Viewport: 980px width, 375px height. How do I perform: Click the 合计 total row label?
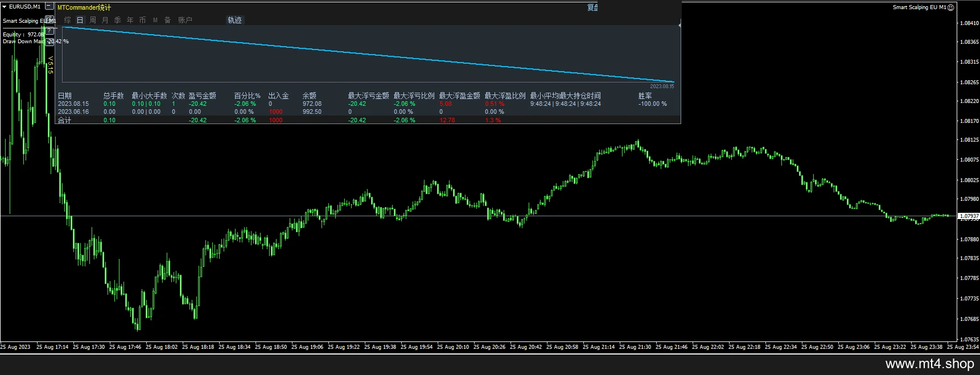point(65,120)
